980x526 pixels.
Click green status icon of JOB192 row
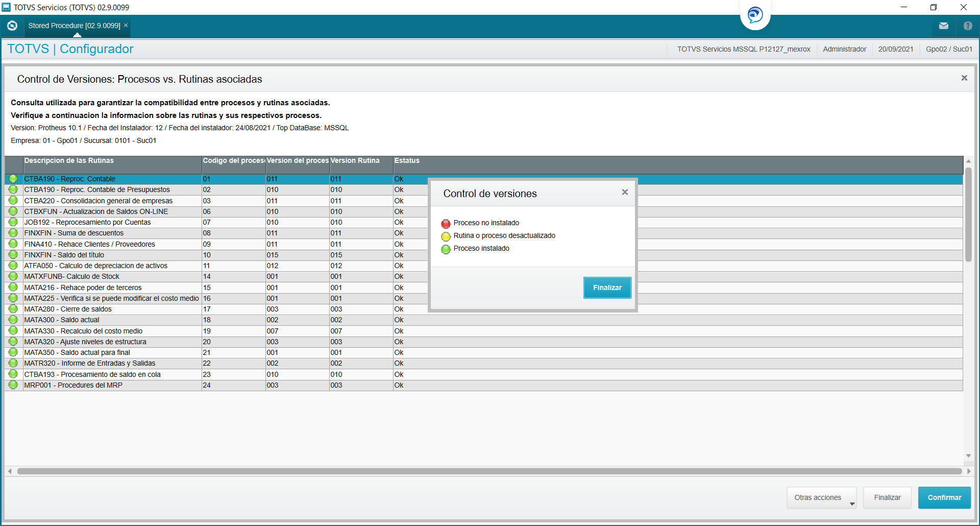point(13,222)
